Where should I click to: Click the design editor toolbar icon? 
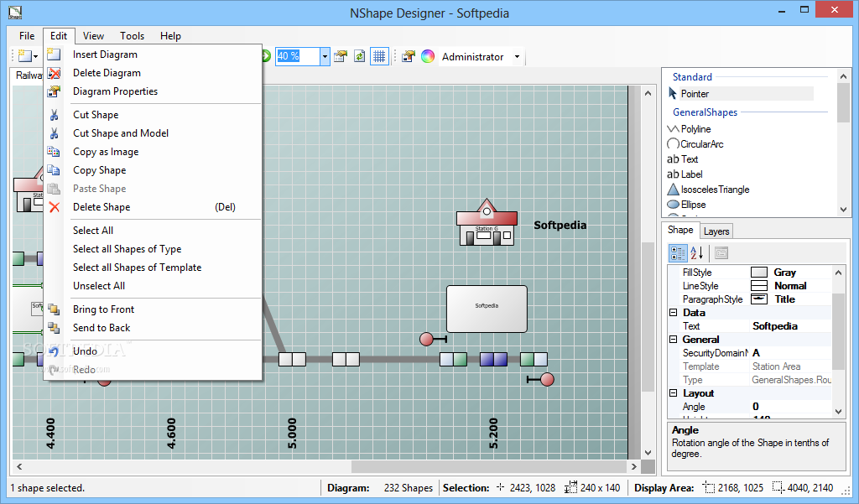(x=409, y=56)
